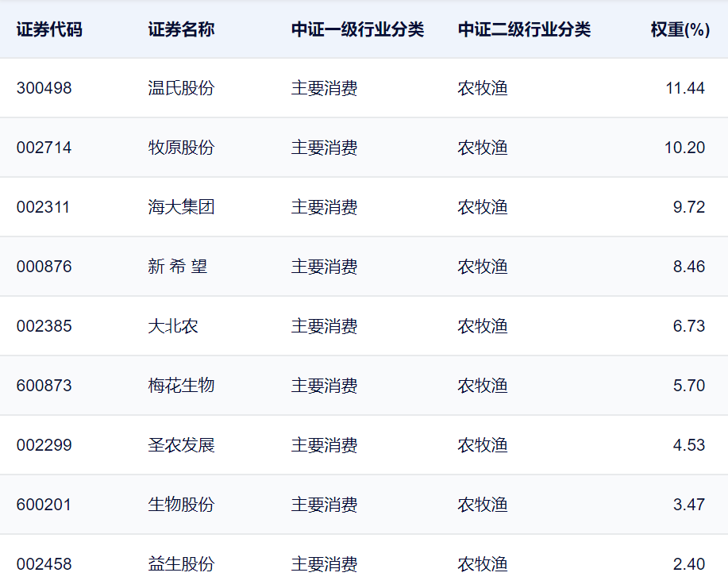This screenshot has height=588, width=728.
Task: Click the 权重(%) column header
Action: click(680, 29)
